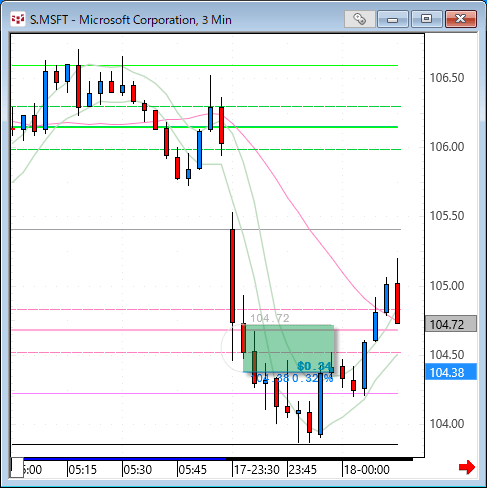Click the 106.50 price axis label

pyautogui.click(x=447, y=78)
